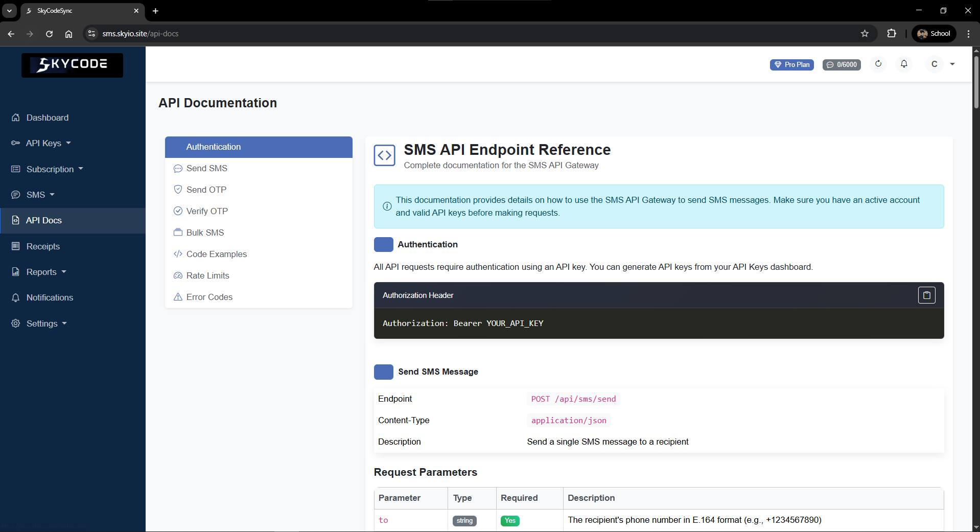Screen dimensions: 980x532
Task: Click the Settings gear icon in sidebar
Action: coord(16,323)
